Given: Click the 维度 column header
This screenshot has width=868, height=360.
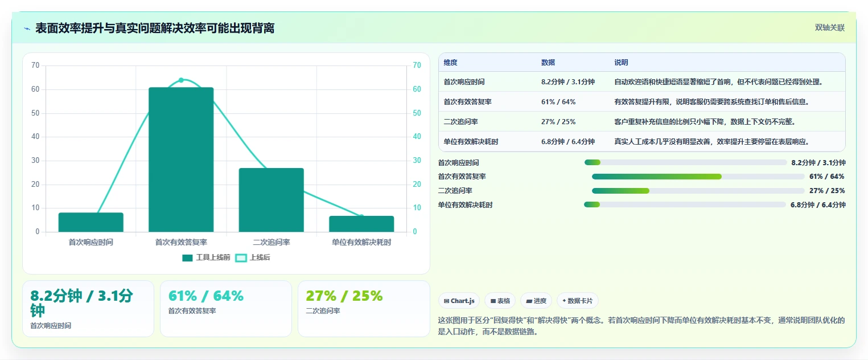Looking at the screenshot, I should coord(450,63).
